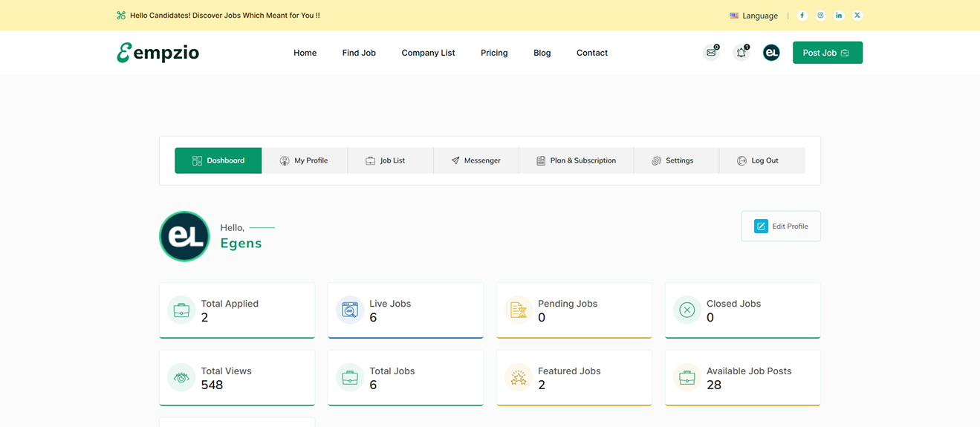Viewport: 980px width, 427px height.
Task: Select the Dashboard tab
Action: pyautogui.click(x=218, y=160)
